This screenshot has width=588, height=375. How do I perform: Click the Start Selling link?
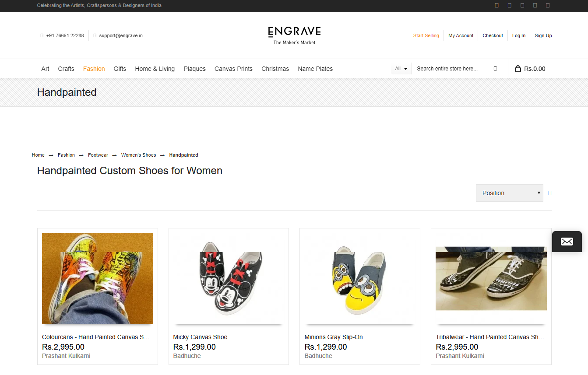point(426,36)
